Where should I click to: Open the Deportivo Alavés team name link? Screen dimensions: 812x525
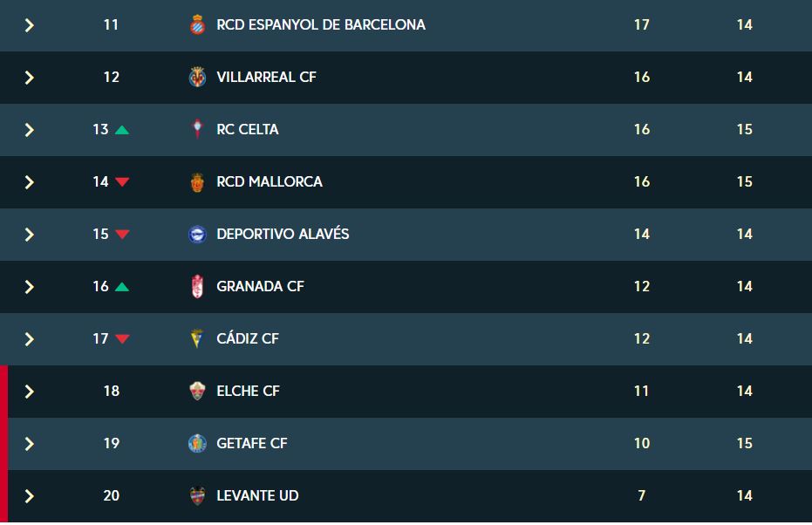[x=283, y=234]
